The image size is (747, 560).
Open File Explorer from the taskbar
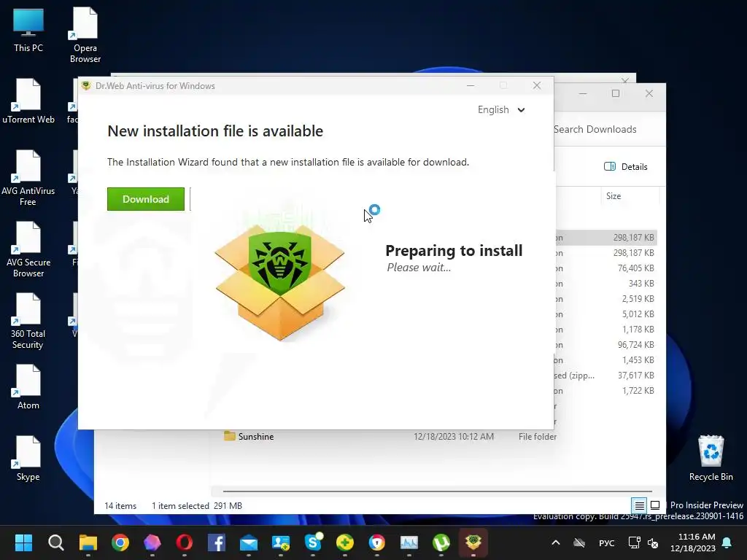[88, 542]
